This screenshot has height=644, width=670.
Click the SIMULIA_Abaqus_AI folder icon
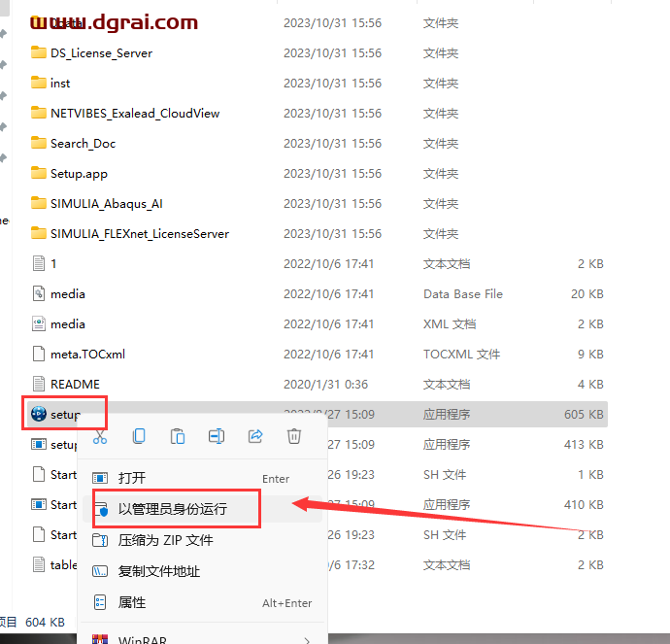pyautogui.click(x=39, y=203)
